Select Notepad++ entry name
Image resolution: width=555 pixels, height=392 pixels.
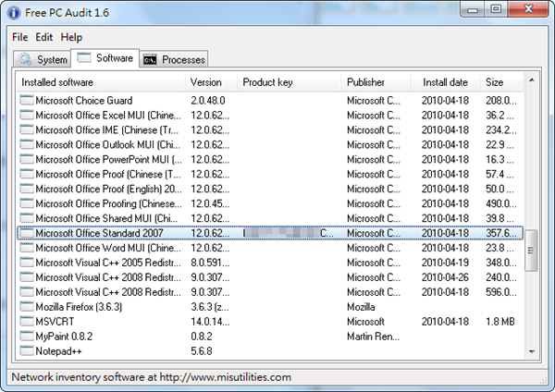[x=59, y=351]
